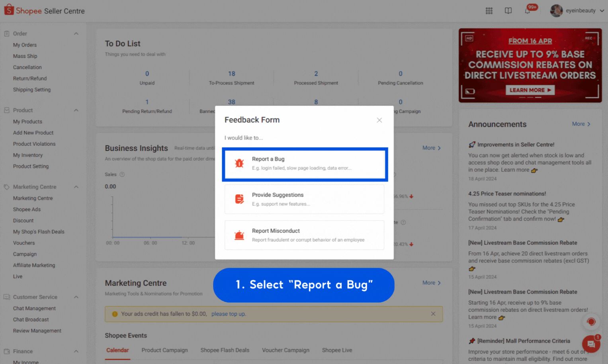
Task: Dismiss the ads credit warning message
Action: click(433, 314)
